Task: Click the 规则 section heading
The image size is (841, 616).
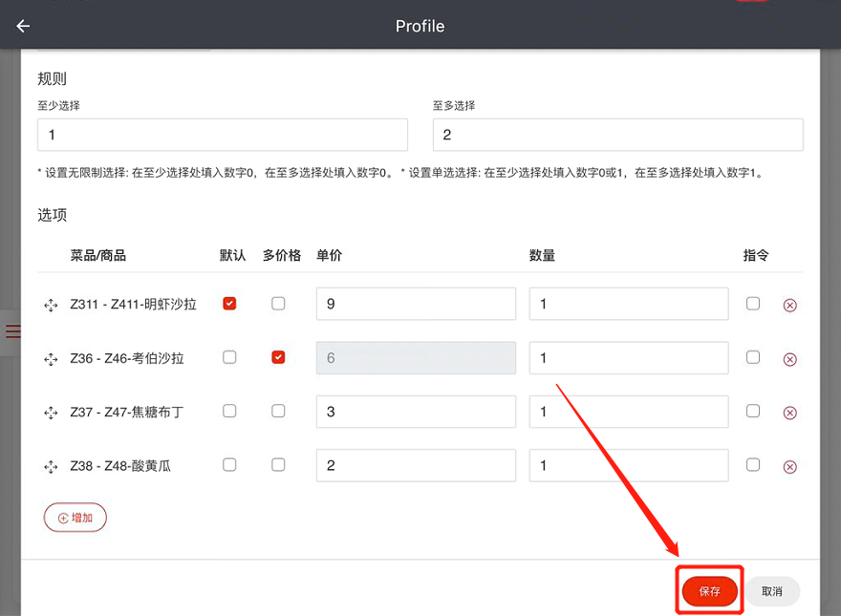Action: click(52, 79)
